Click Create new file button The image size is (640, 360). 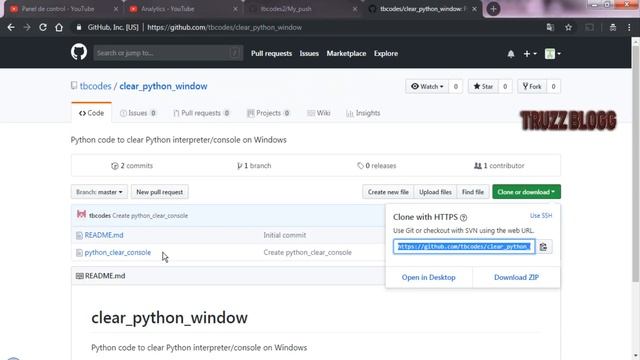pos(388,192)
